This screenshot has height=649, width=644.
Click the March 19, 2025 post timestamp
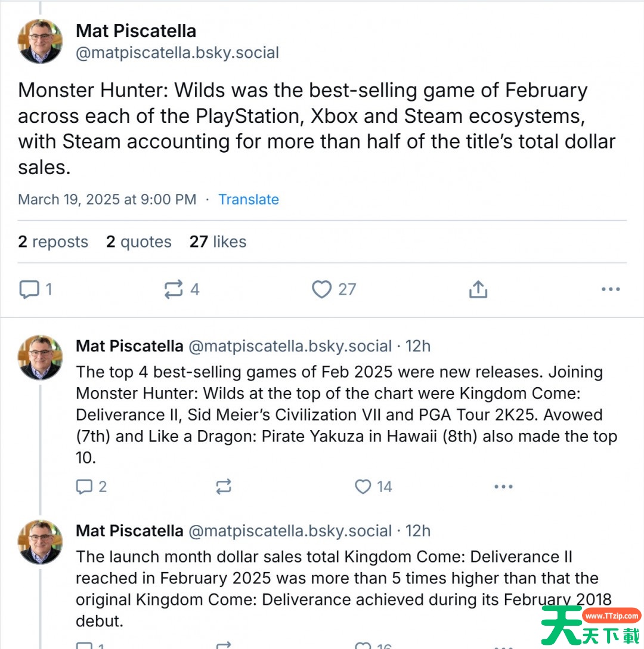click(107, 199)
